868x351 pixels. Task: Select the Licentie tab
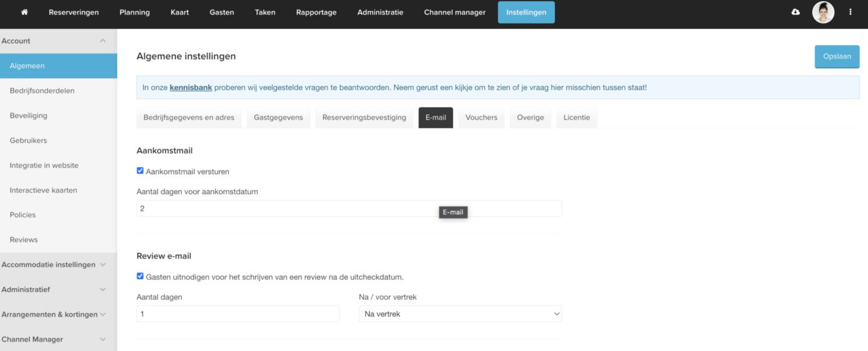(x=576, y=117)
